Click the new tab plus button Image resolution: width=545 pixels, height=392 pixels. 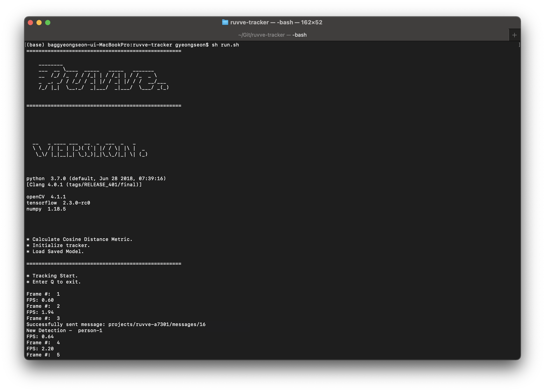click(514, 35)
